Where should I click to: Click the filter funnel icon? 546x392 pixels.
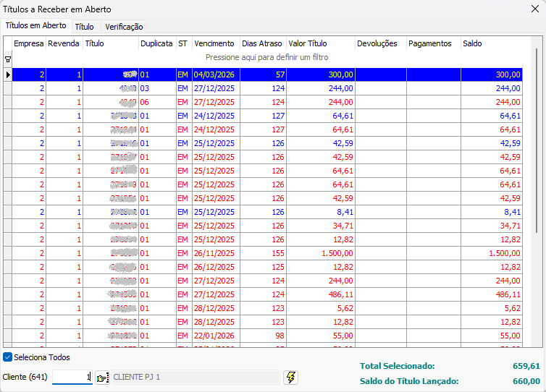click(8, 59)
